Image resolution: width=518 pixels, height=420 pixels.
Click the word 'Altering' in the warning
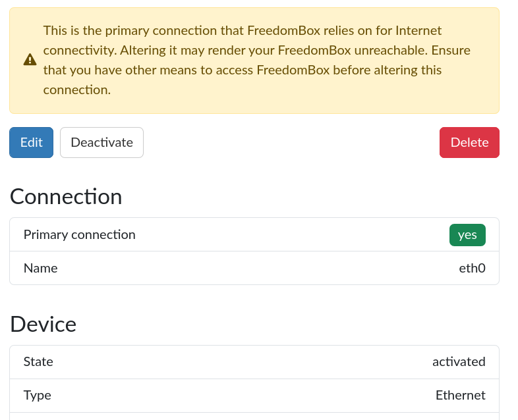(x=142, y=50)
